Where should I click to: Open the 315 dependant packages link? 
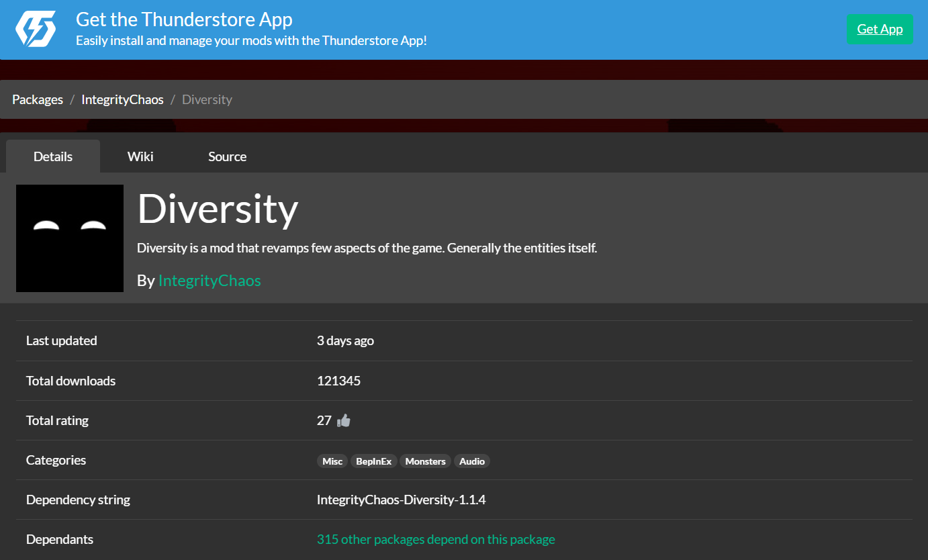click(436, 539)
